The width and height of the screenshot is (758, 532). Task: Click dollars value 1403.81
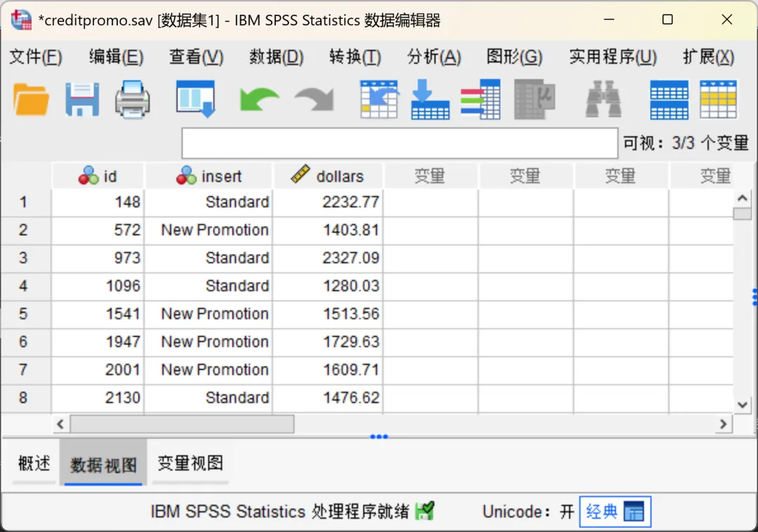328,230
